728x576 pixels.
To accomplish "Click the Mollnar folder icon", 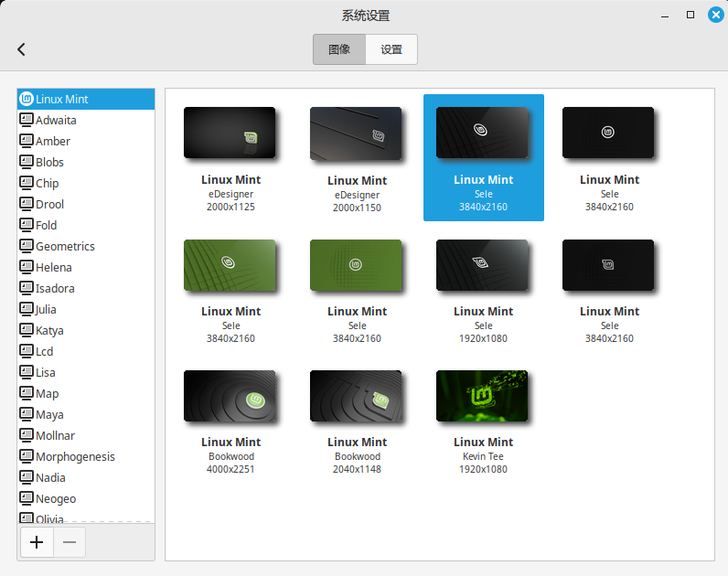I will tap(27, 435).
